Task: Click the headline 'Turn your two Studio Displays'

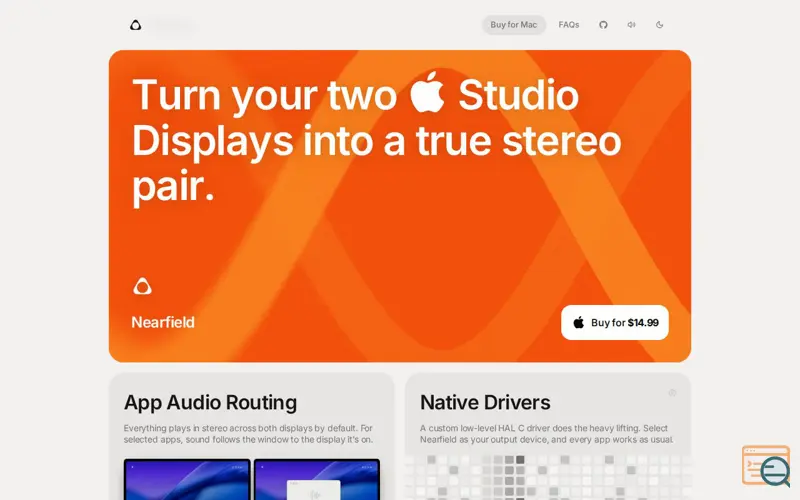Action: [x=376, y=140]
